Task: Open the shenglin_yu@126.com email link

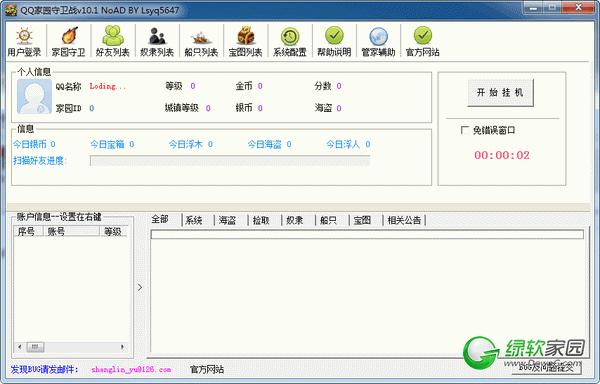Action: pyautogui.click(x=131, y=369)
